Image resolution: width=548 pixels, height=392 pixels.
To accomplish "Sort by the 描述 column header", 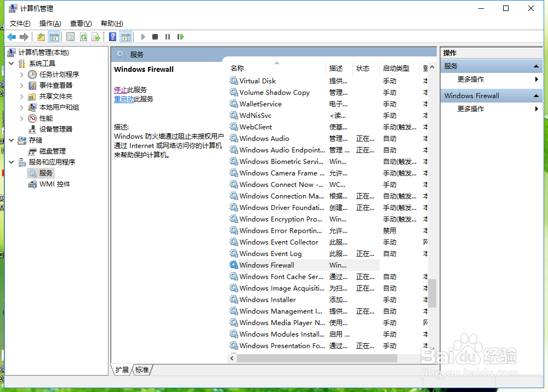I will click(x=339, y=68).
